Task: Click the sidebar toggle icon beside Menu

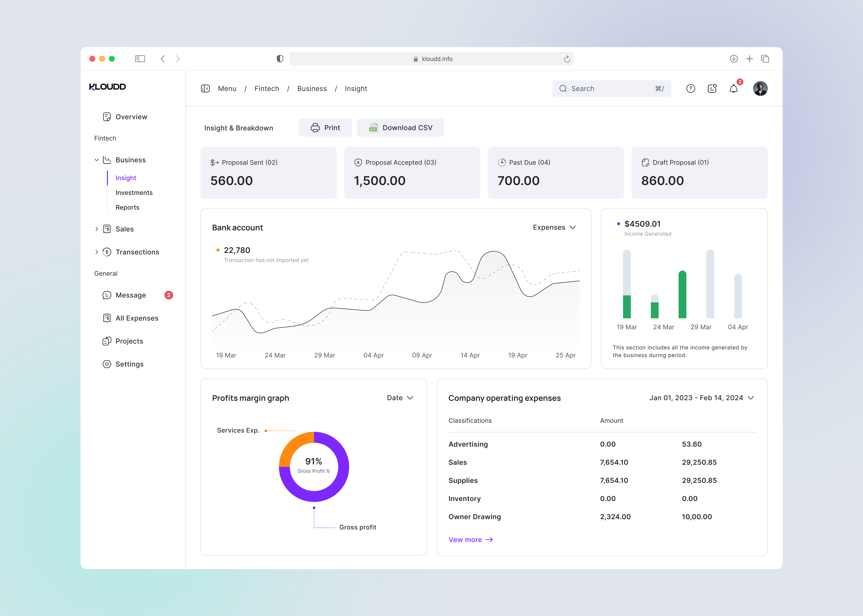Action: pos(205,88)
